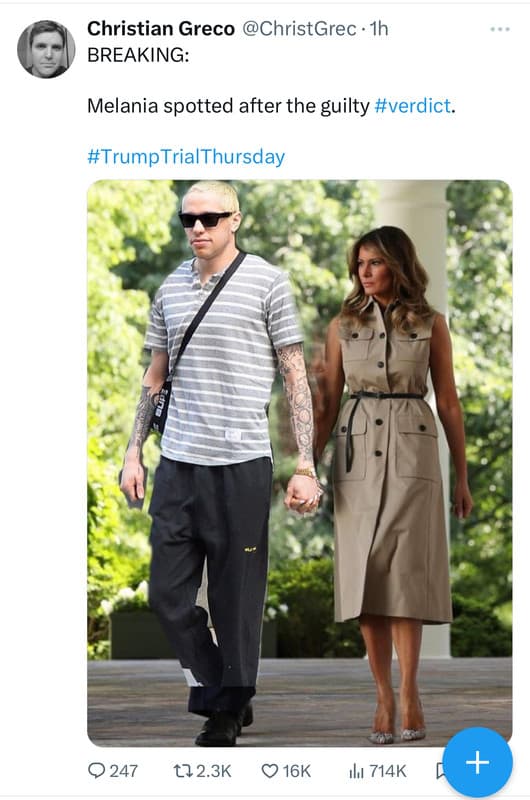530x800 pixels.
Task: Click the 16K likes count
Action: click(296, 770)
